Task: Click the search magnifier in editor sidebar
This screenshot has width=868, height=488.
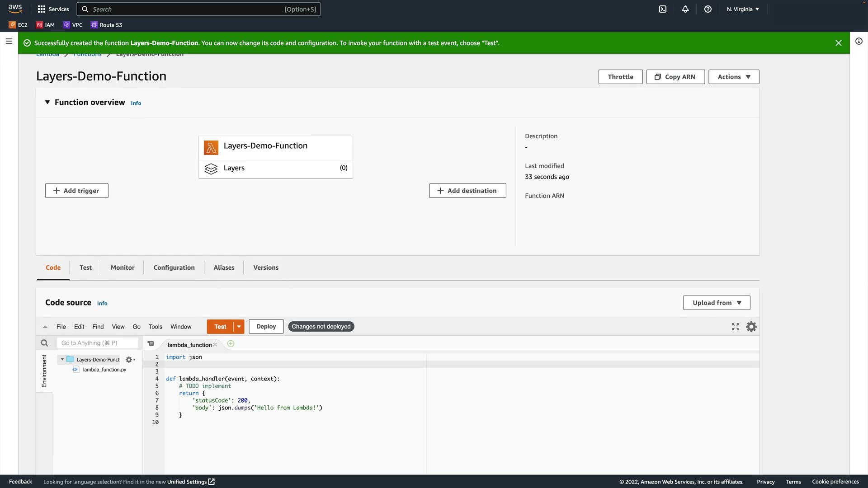Action: coord(44,343)
